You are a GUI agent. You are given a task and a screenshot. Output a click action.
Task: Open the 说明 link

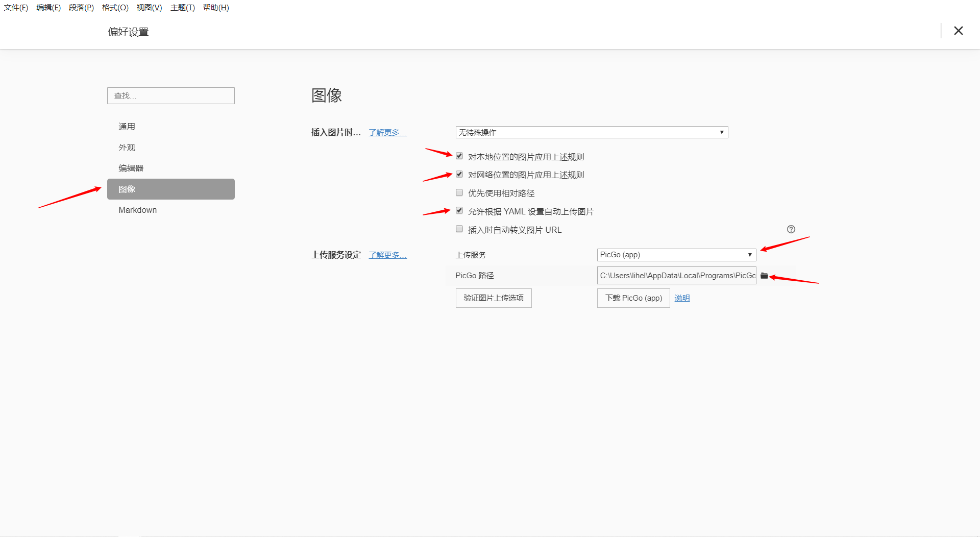click(682, 298)
